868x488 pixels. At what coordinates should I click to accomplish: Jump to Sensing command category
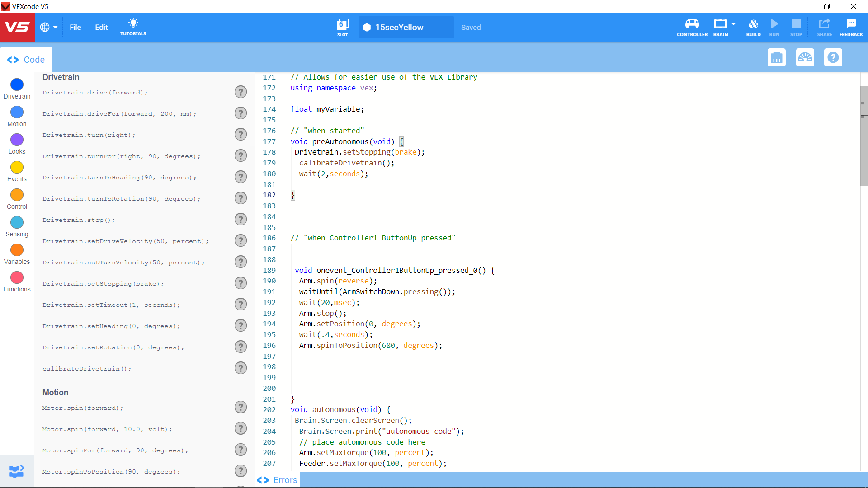[x=17, y=227]
